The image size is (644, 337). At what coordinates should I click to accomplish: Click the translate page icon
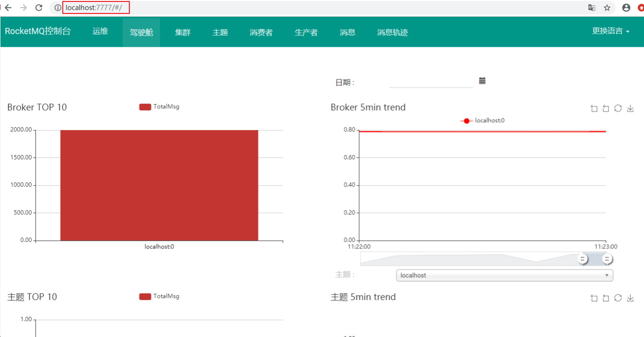pyautogui.click(x=592, y=8)
